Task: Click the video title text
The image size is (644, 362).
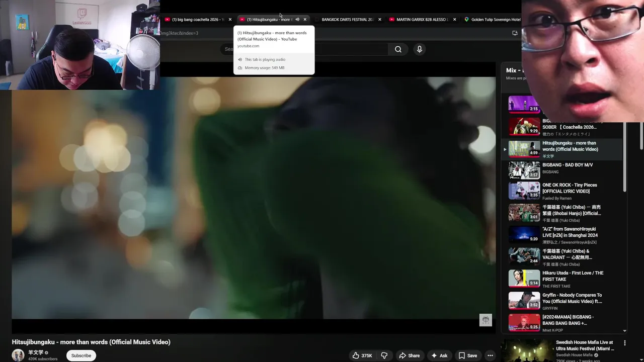Action: coord(91,342)
